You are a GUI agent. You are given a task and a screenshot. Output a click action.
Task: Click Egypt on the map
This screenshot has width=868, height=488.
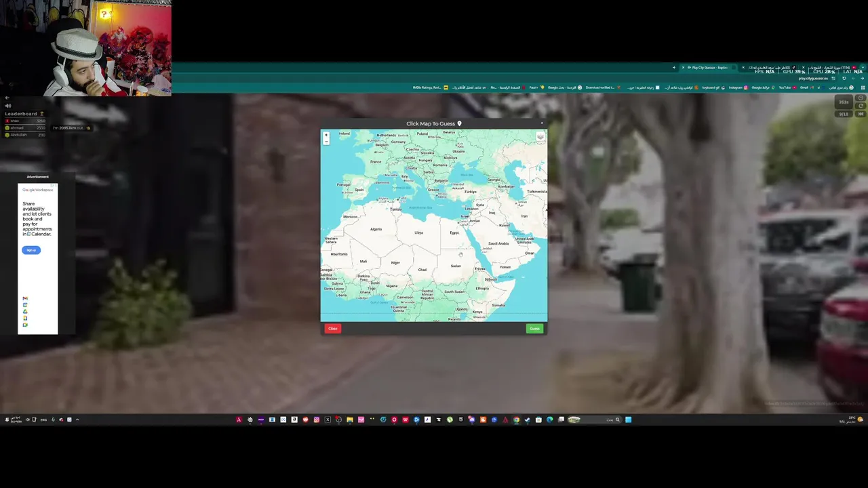(454, 232)
